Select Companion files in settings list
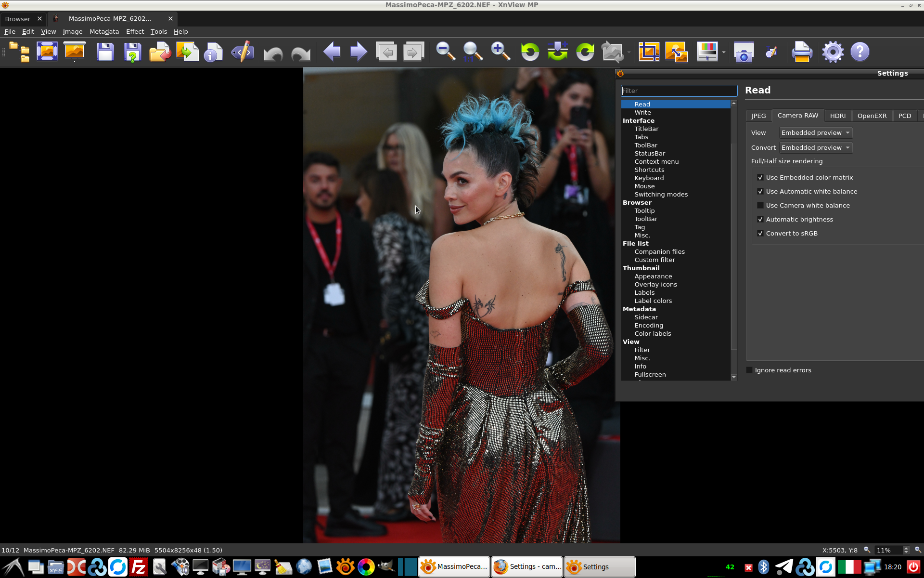Screen dimensions: 924x578 coord(659,252)
